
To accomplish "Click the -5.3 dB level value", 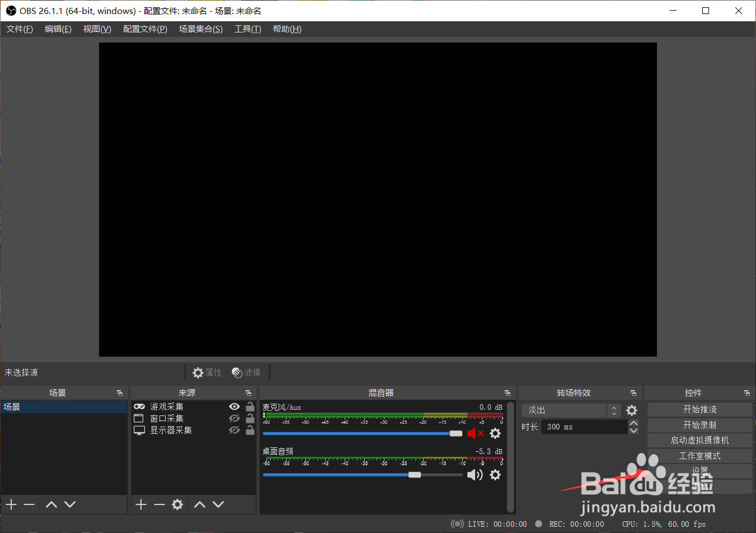I will [x=489, y=451].
